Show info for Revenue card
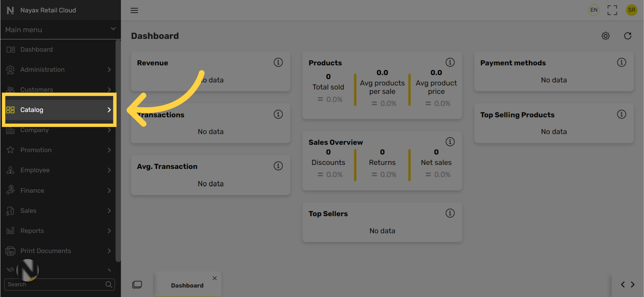Screen dimensions: 644x297 pos(278,62)
